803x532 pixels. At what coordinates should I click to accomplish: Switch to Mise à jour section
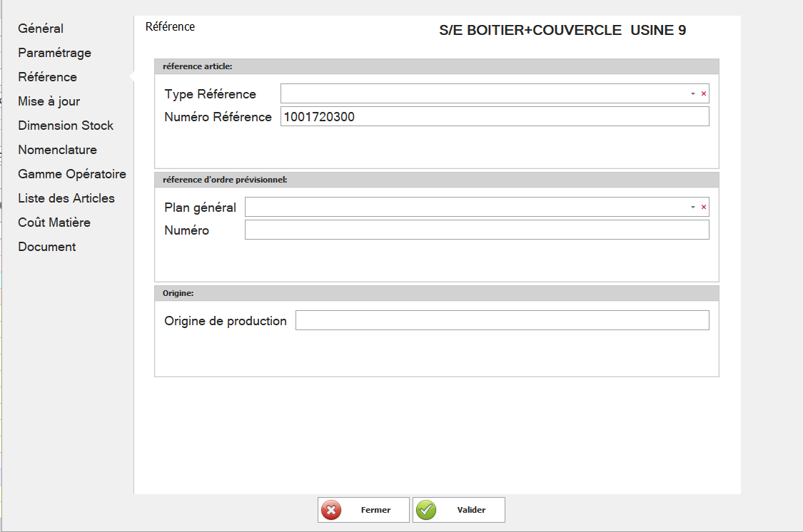click(x=49, y=101)
